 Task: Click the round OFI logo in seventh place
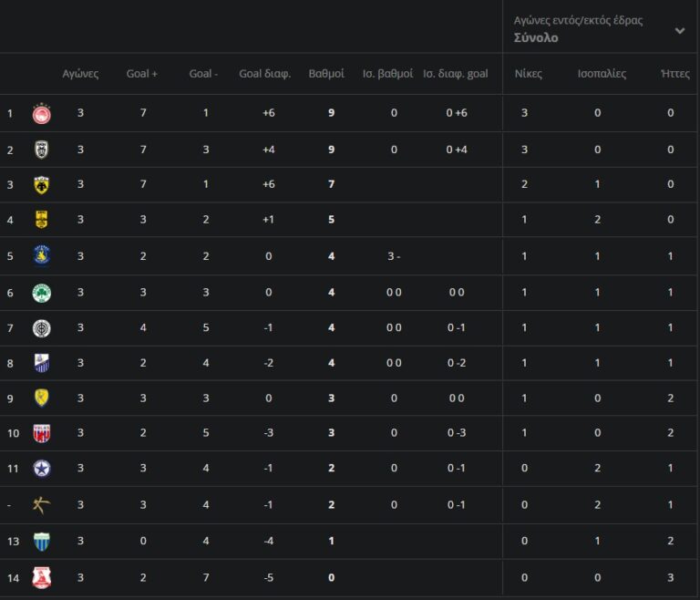click(x=41, y=327)
